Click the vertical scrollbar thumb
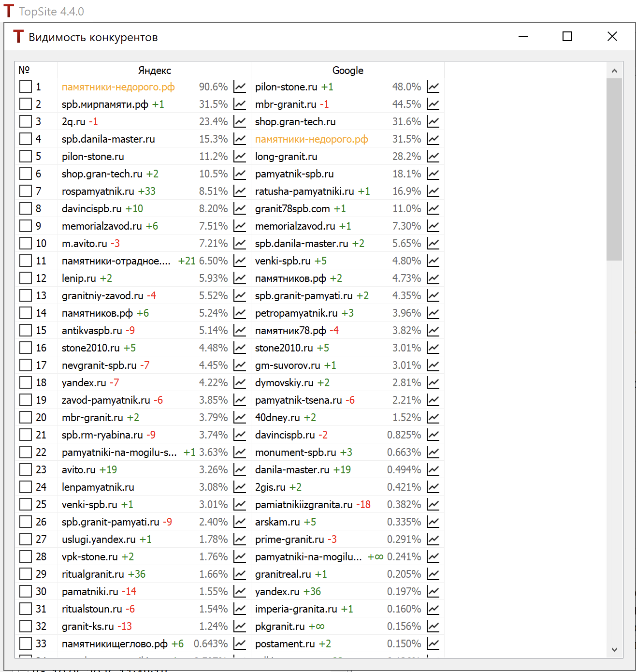Viewport: 636px width, 672px height. (614, 169)
